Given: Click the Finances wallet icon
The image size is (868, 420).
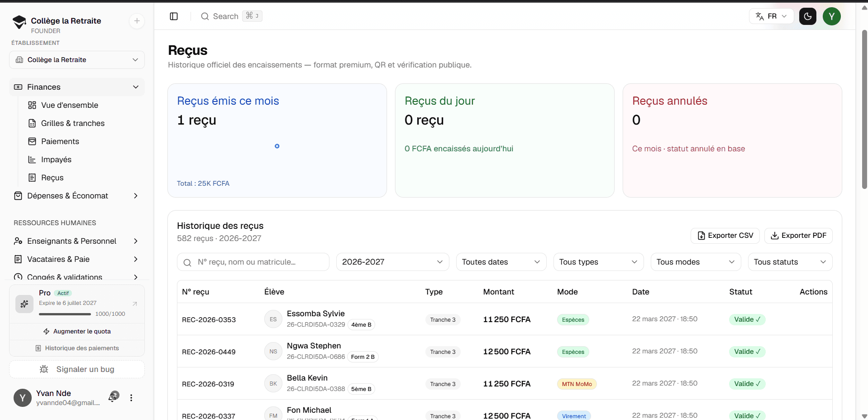Looking at the screenshot, I should click(18, 87).
